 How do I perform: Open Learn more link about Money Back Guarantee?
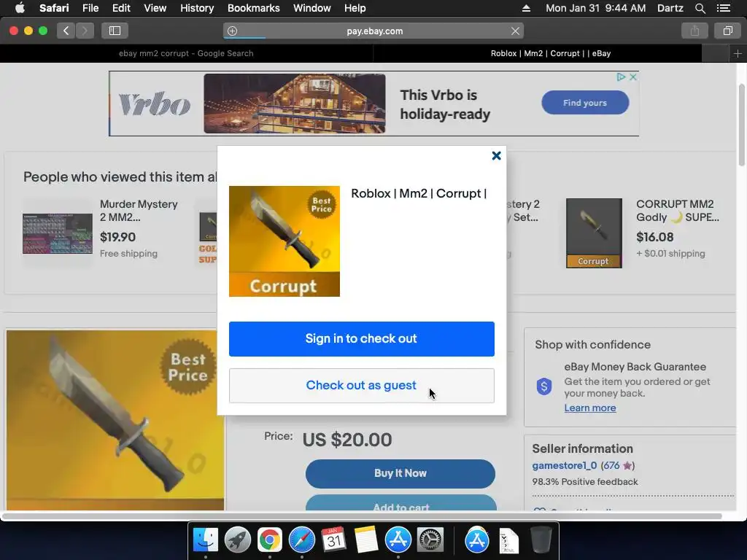pos(589,408)
